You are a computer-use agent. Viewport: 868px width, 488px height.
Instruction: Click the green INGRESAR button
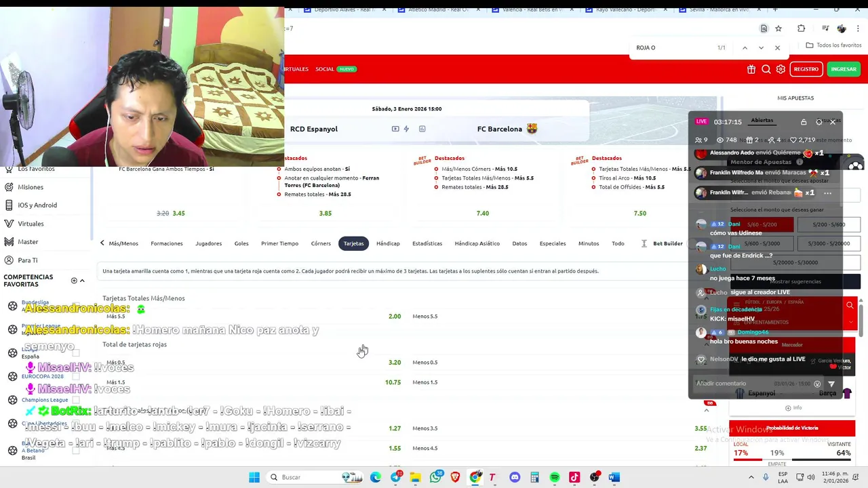click(844, 69)
